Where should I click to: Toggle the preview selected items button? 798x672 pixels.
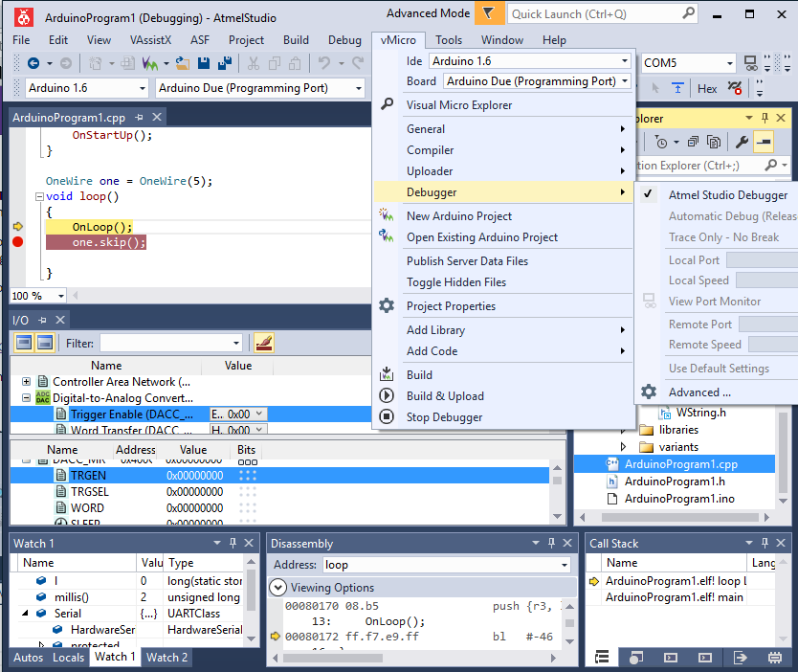pyautogui.click(x=764, y=142)
